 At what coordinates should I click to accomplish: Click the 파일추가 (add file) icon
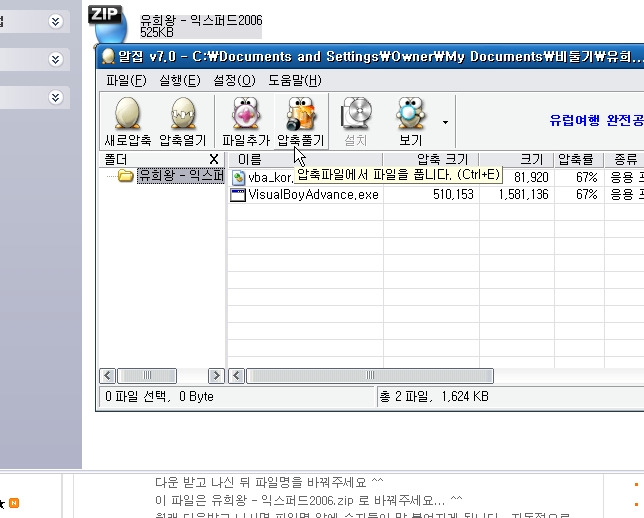(x=246, y=122)
